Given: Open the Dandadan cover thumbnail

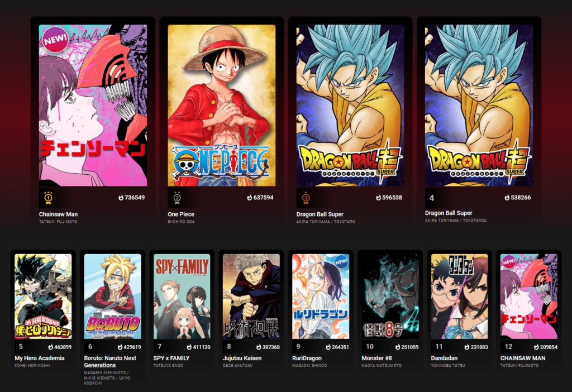Looking at the screenshot, I should pos(459,297).
